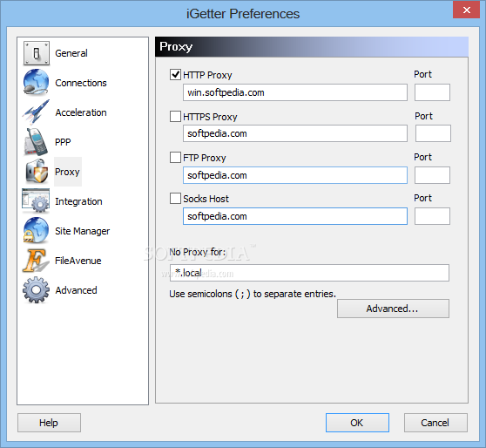This screenshot has height=448, width=486.
Task: Click the Connections globe icon
Action: (x=36, y=82)
